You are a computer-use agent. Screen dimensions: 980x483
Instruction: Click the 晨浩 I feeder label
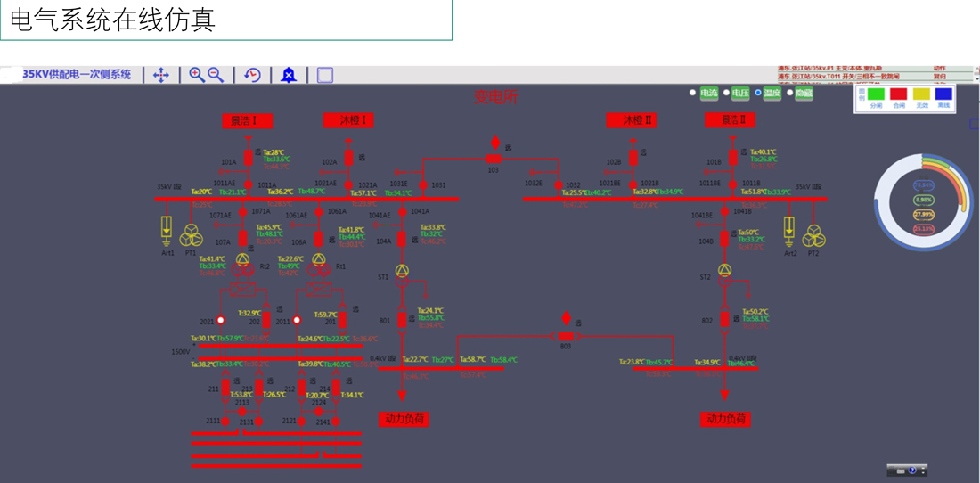(248, 120)
